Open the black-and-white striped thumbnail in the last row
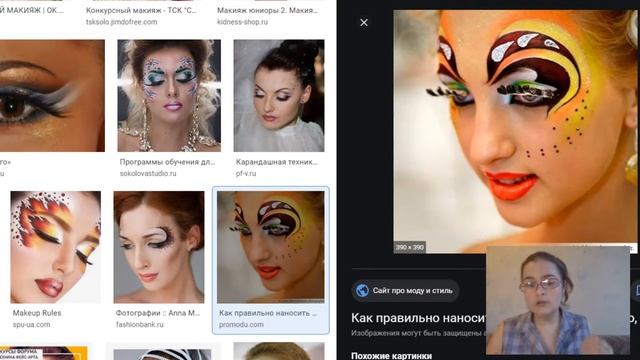 [162, 354]
